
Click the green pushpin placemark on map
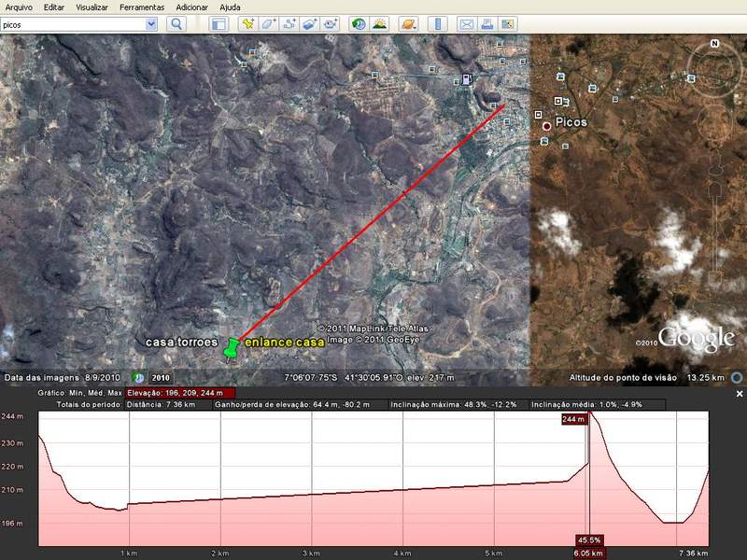(232, 349)
